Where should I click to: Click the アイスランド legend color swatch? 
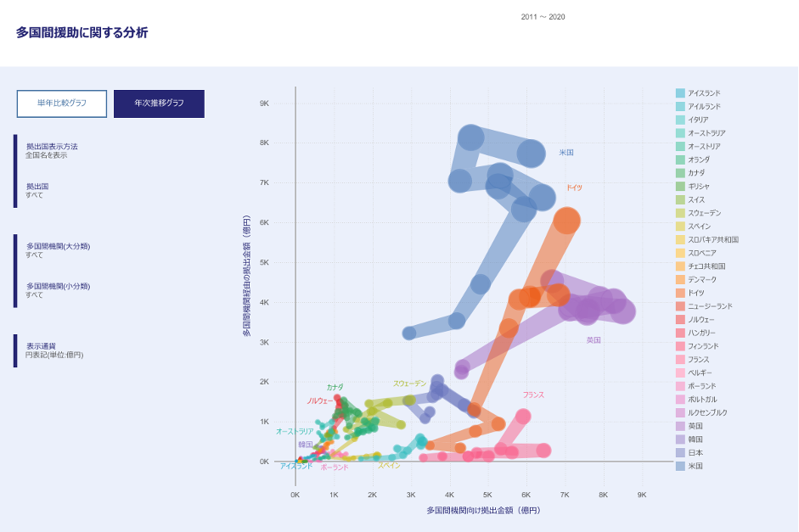(x=680, y=92)
